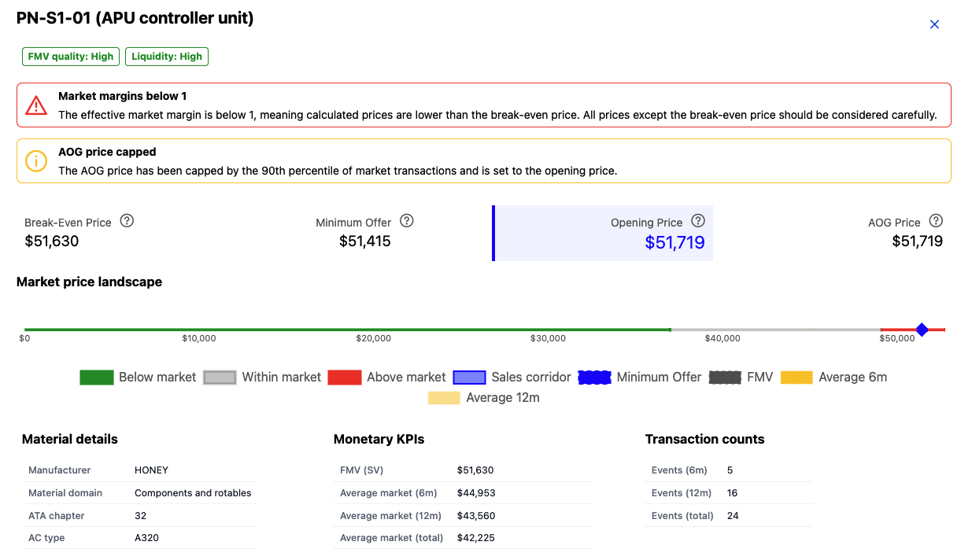Click Average market (total) value $42,225
This screenshot has height=560, width=972.
[475, 538]
